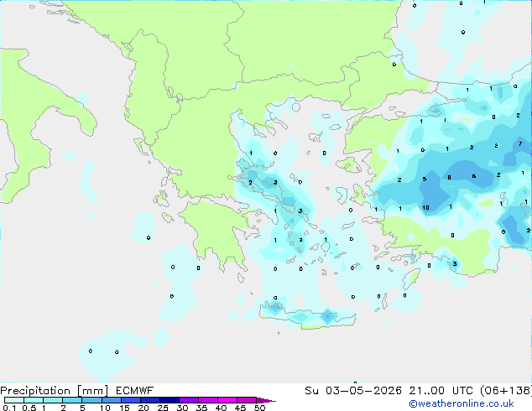
Task: Click the '21..00 UTC' time text
Action: [x=441, y=391]
